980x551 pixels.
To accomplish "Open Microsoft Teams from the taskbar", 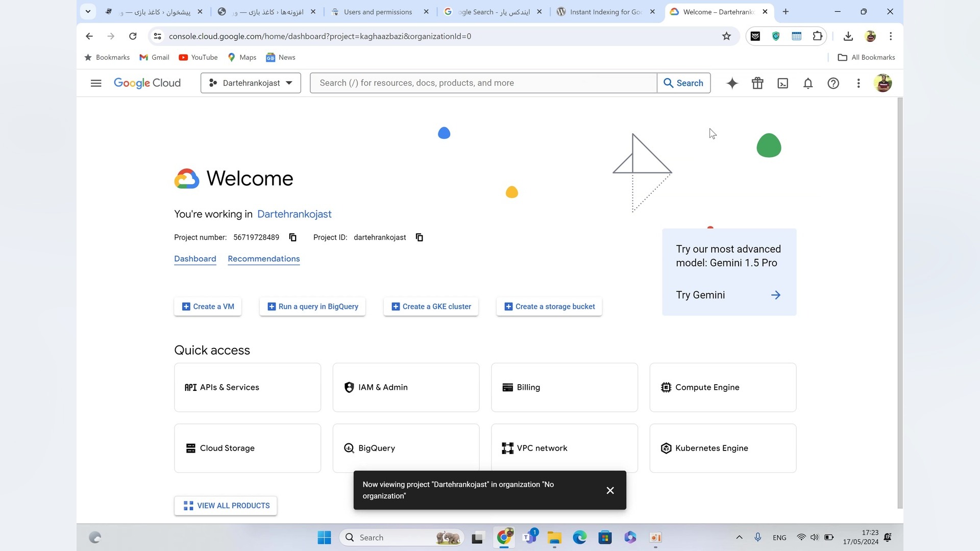I will tap(529, 537).
